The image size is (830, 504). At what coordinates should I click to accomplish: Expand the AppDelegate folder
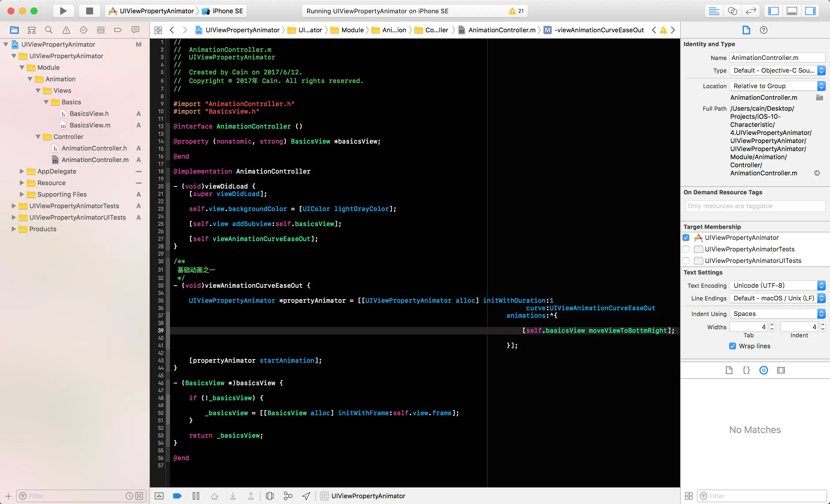(x=22, y=171)
